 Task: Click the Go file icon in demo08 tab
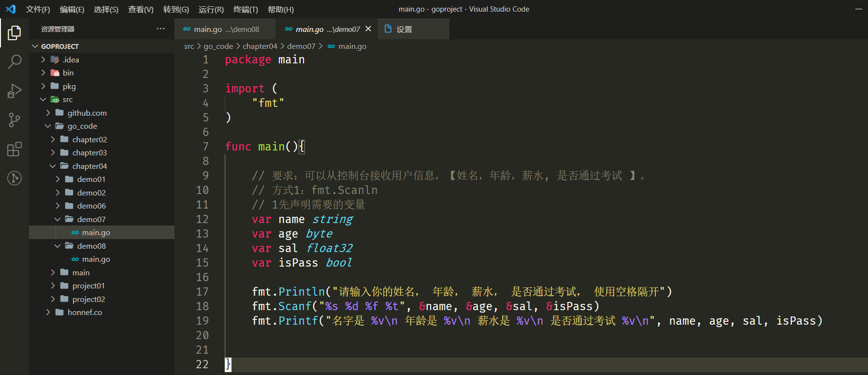click(187, 30)
